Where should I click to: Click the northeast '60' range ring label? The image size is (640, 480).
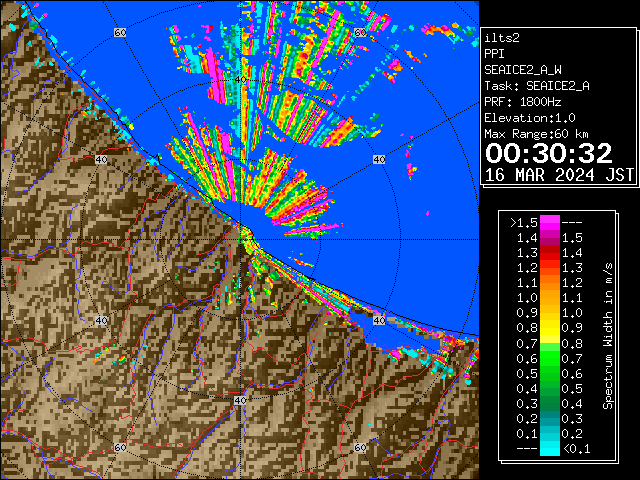point(360,32)
